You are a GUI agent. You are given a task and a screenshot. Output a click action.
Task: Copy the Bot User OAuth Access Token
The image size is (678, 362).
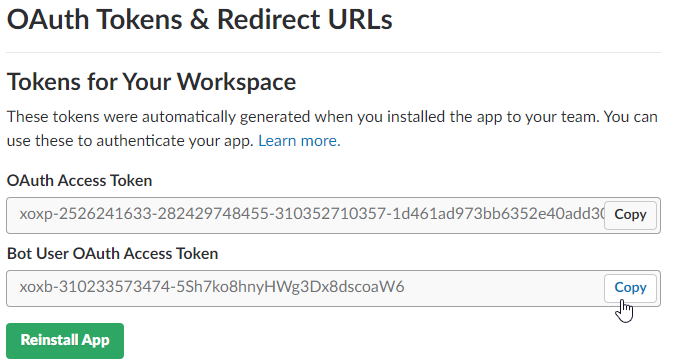click(x=630, y=288)
